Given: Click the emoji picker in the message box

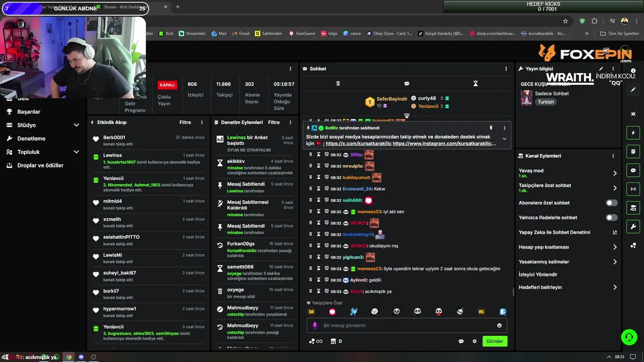Looking at the screenshot, I should [500, 326].
